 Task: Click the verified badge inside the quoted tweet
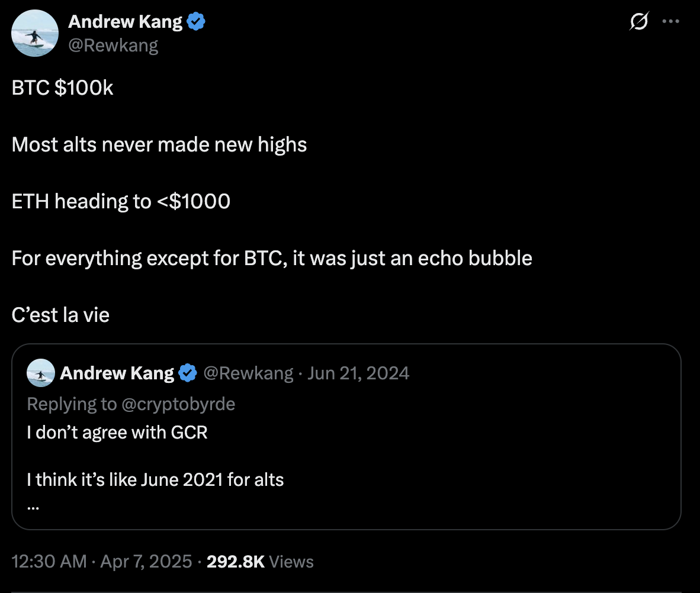188,373
